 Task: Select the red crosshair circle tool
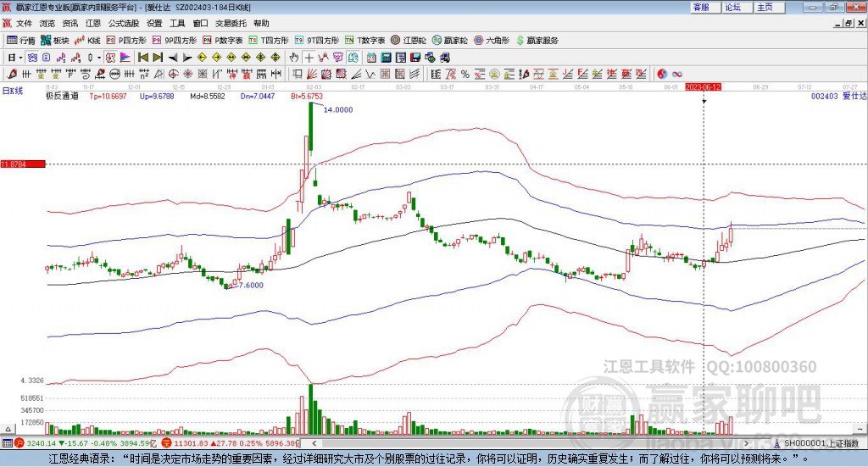(x=173, y=74)
